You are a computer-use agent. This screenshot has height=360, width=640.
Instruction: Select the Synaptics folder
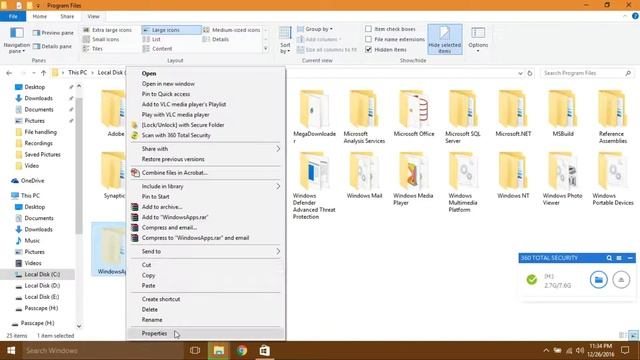pos(113,176)
